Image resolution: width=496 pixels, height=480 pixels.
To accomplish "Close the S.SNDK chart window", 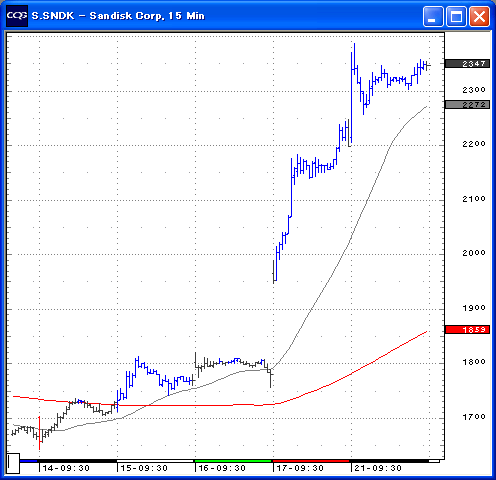I will click(479, 16).
